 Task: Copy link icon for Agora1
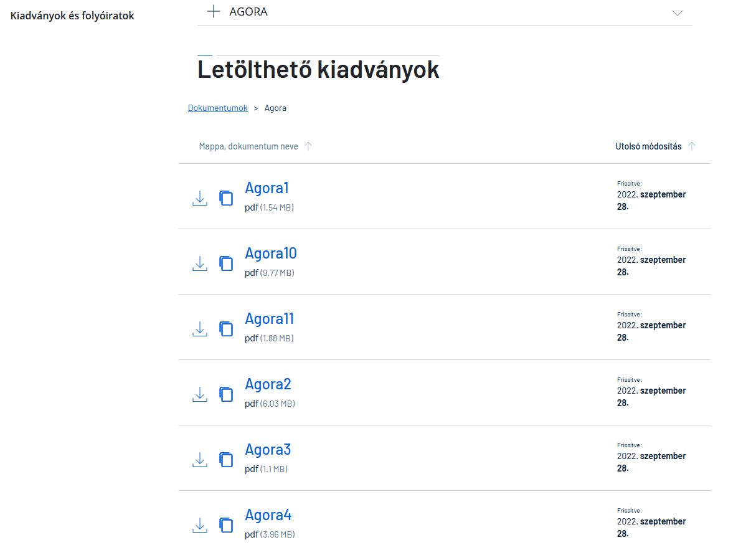click(x=226, y=198)
